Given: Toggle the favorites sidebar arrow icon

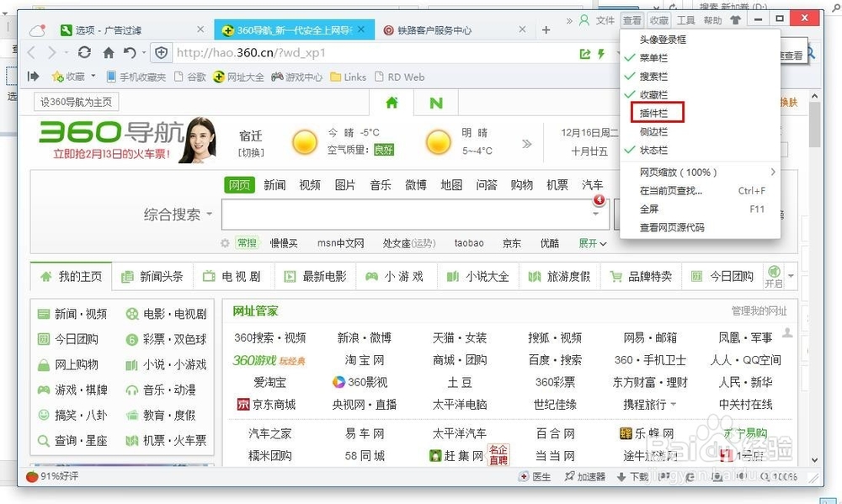Looking at the screenshot, I should click(34, 77).
